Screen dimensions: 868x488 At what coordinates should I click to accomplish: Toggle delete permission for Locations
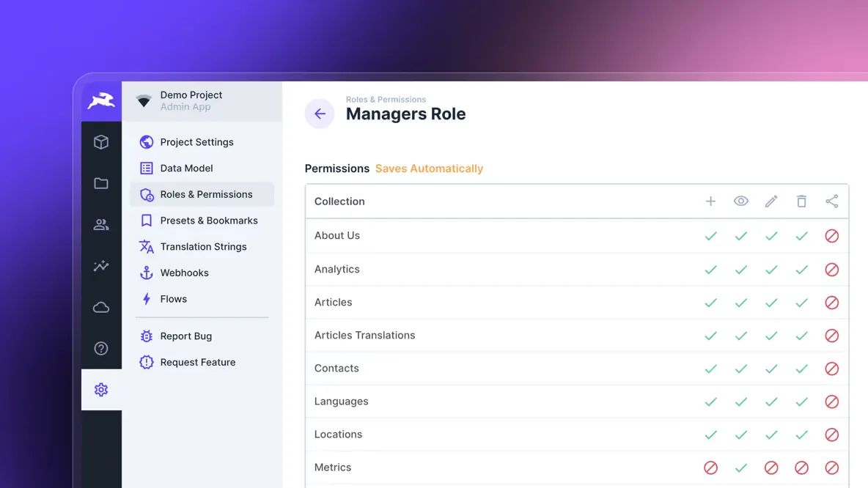coord(801,435)
